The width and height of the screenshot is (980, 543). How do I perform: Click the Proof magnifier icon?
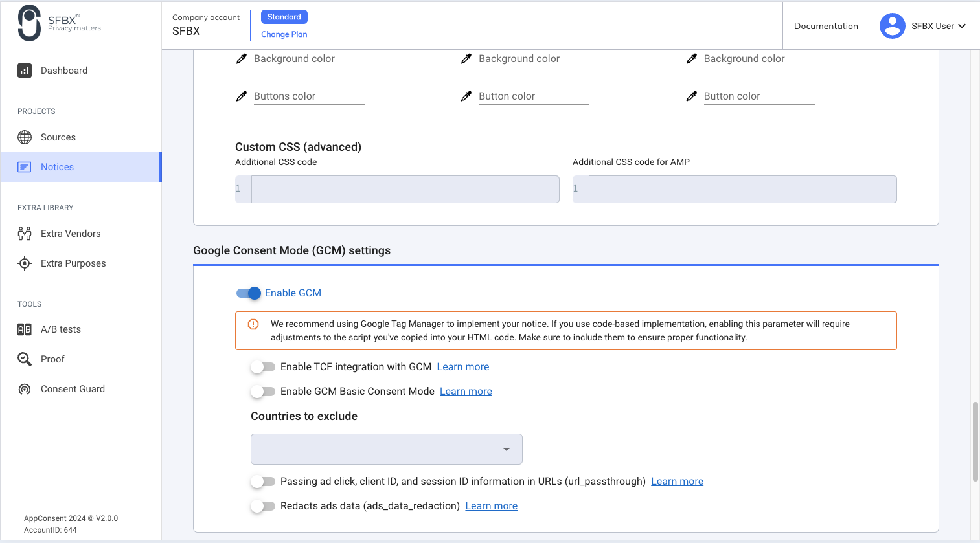point(25,359)
